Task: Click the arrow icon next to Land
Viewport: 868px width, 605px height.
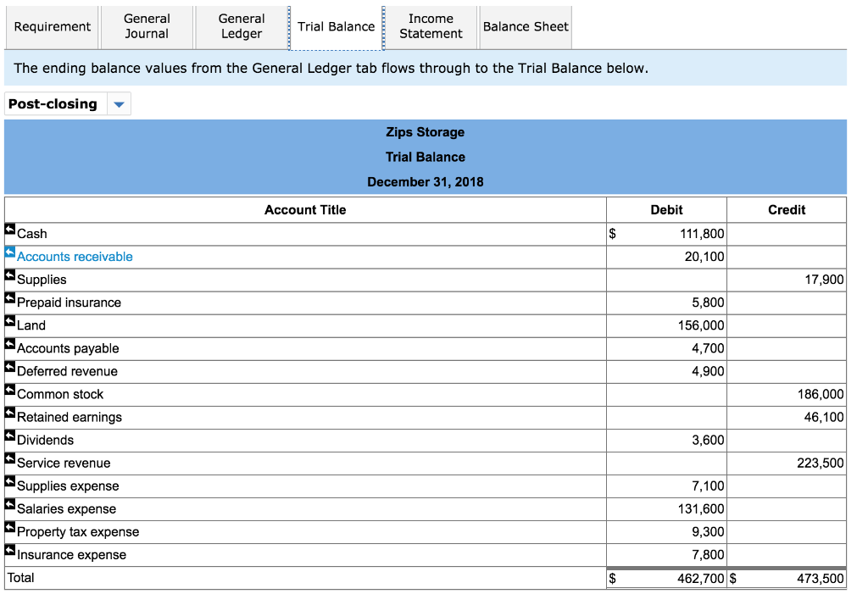Action: (x=8, y=321)
